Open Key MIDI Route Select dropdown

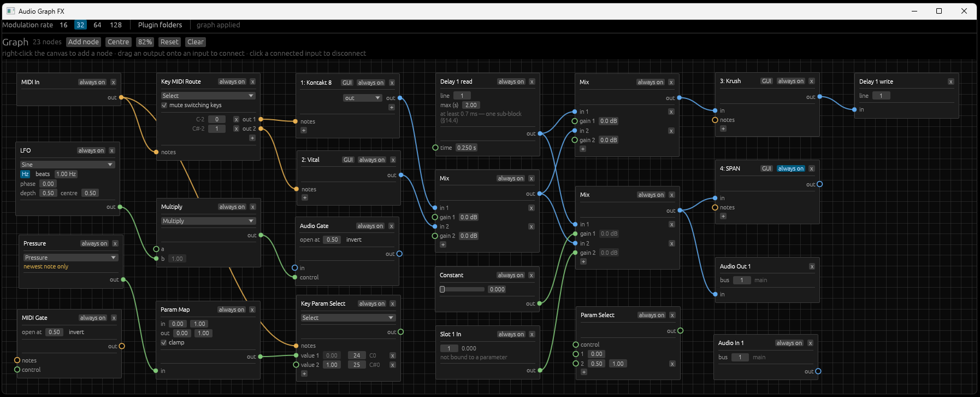(208, 96)
